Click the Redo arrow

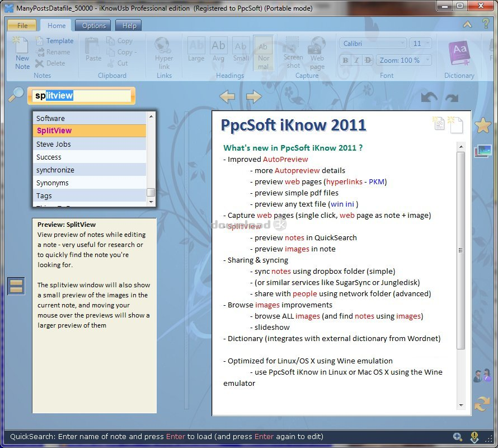tap(452, 98)
